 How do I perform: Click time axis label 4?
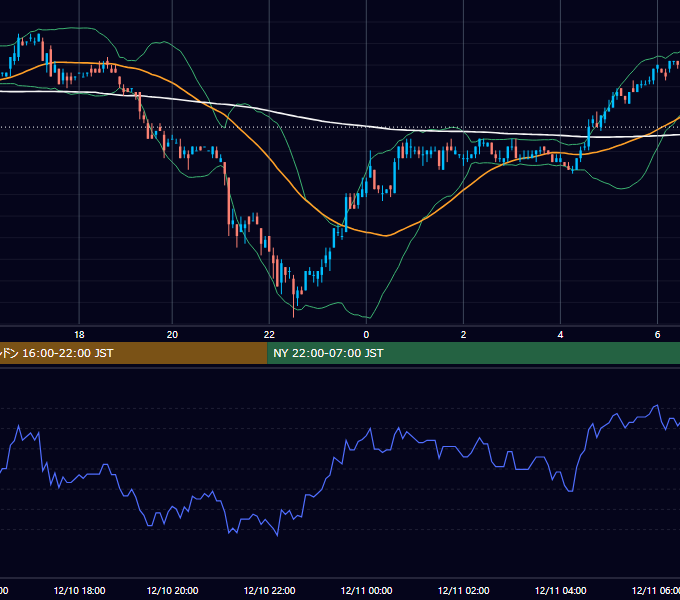click(x=560, y=335)
